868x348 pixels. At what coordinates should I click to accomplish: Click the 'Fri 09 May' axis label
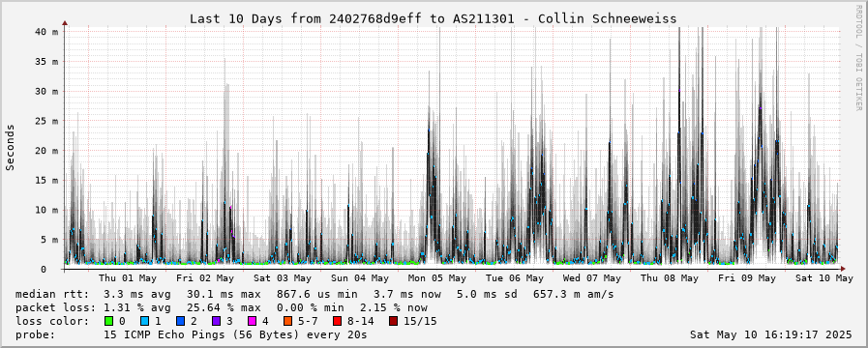747,278
